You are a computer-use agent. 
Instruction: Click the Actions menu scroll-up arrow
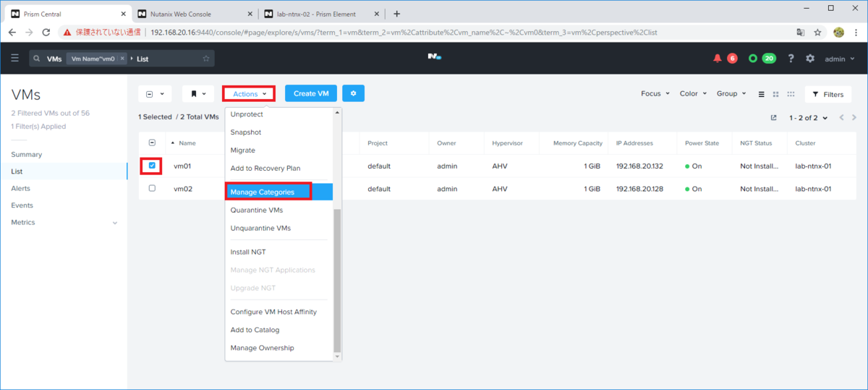pyautogui.click(x=336, y=112)
